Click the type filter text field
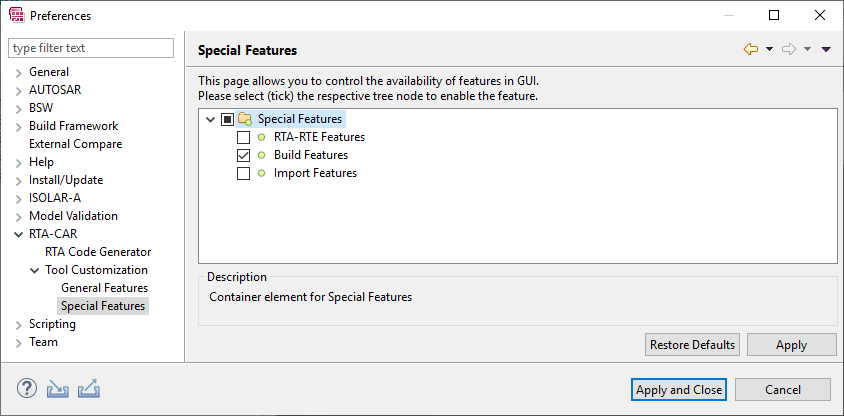The height and width of the screenshot is (416, 844). (x=91, y=48)
